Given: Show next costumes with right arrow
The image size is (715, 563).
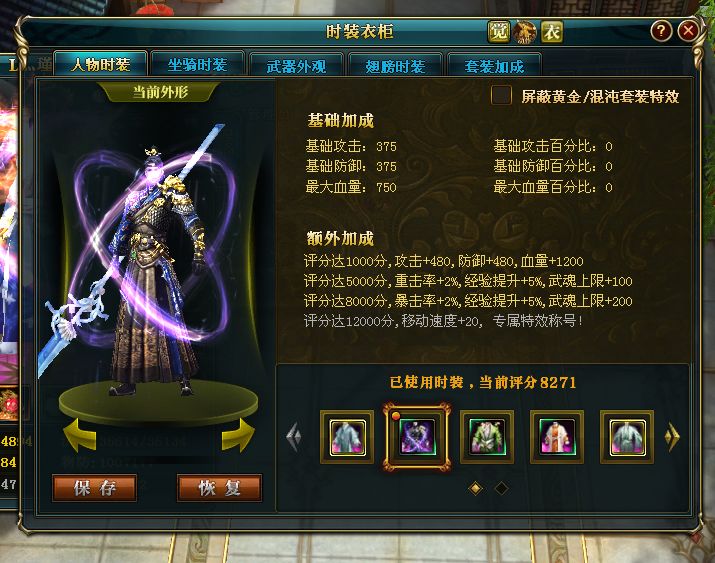Looking at the screenshot, I should pyautogui.click(x=672, y=437).
